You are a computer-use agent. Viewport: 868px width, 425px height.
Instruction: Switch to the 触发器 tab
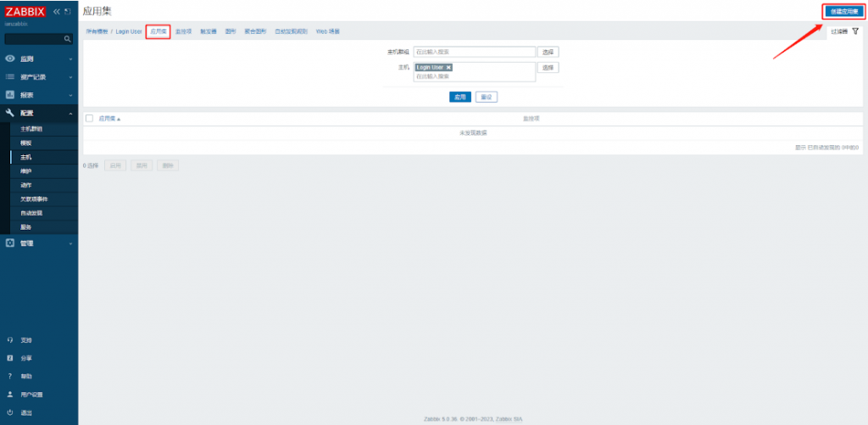209,31
